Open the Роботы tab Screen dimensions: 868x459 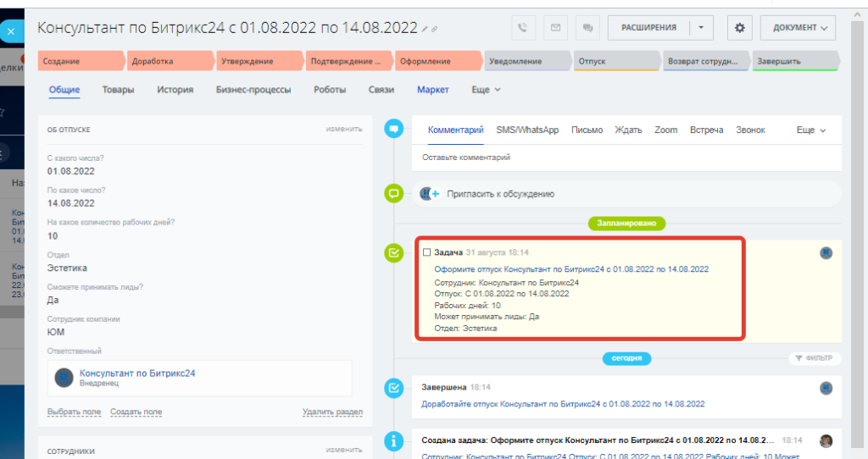tap(330, 90)
